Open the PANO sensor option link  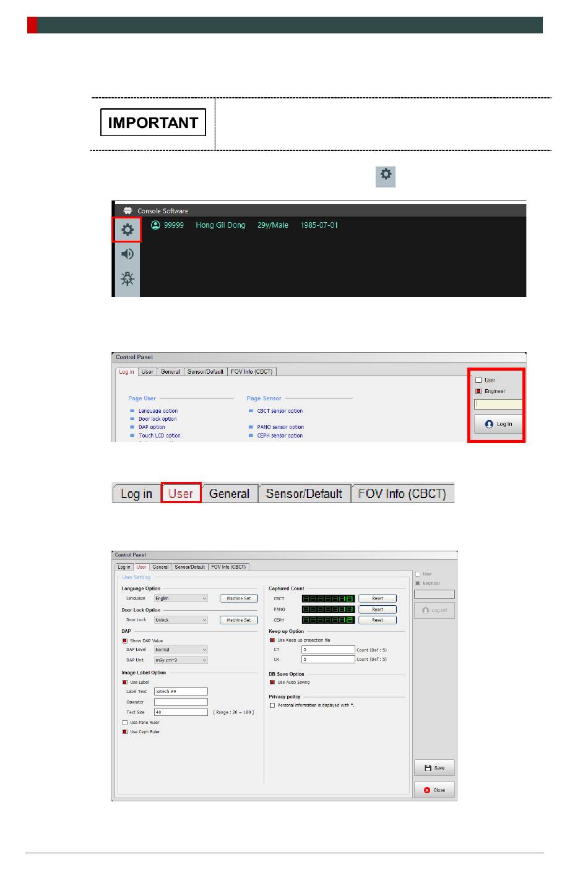(280, 427)
